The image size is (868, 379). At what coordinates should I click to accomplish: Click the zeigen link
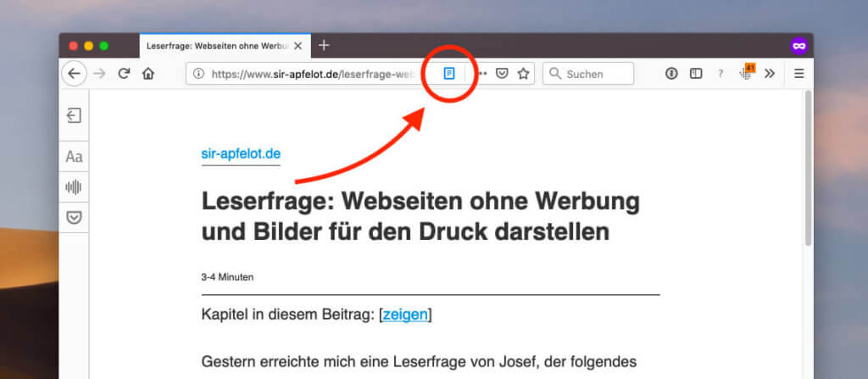405,315
